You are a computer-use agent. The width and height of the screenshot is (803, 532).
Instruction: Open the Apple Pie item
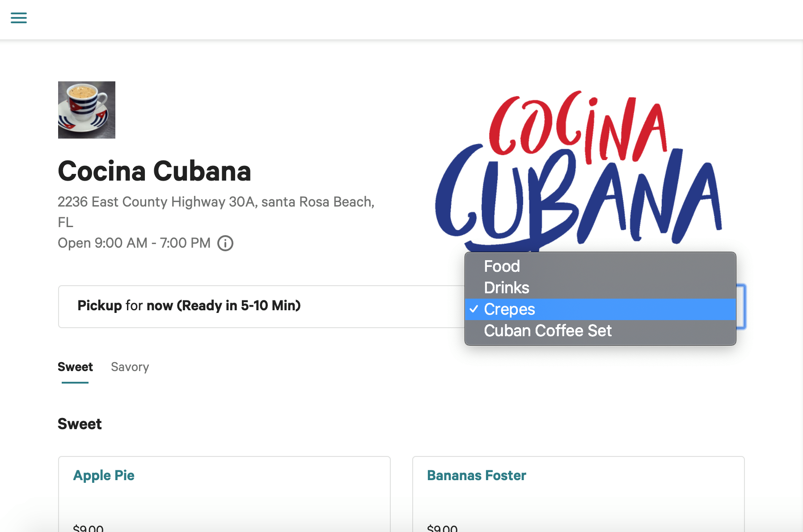[224, 494]
